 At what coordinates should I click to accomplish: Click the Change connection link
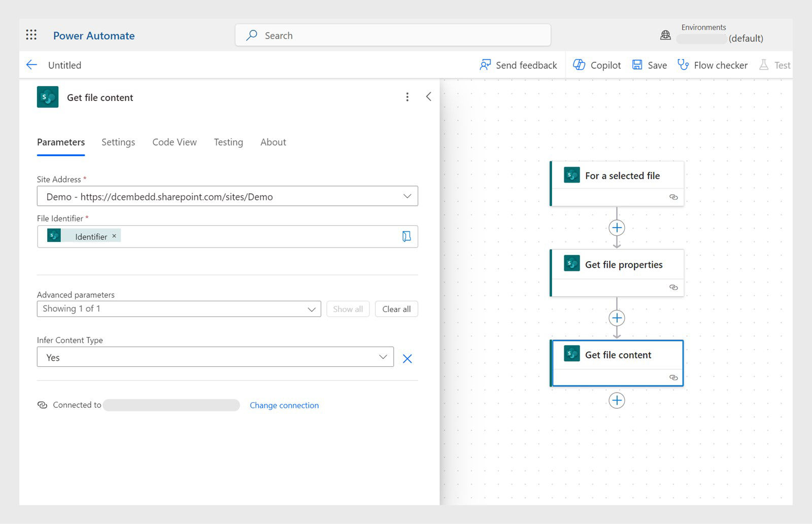[284, 405]
